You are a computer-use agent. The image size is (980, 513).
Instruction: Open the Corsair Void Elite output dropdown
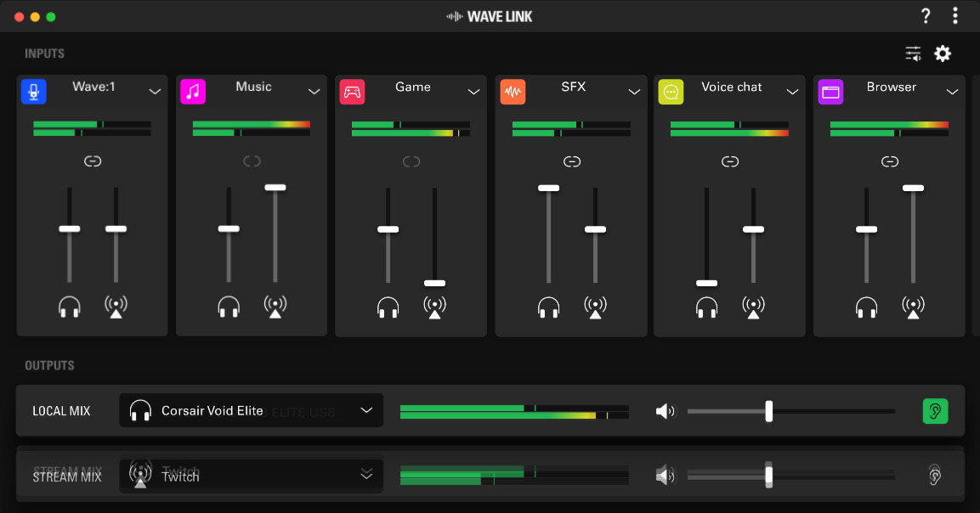(x=252, y=410)
